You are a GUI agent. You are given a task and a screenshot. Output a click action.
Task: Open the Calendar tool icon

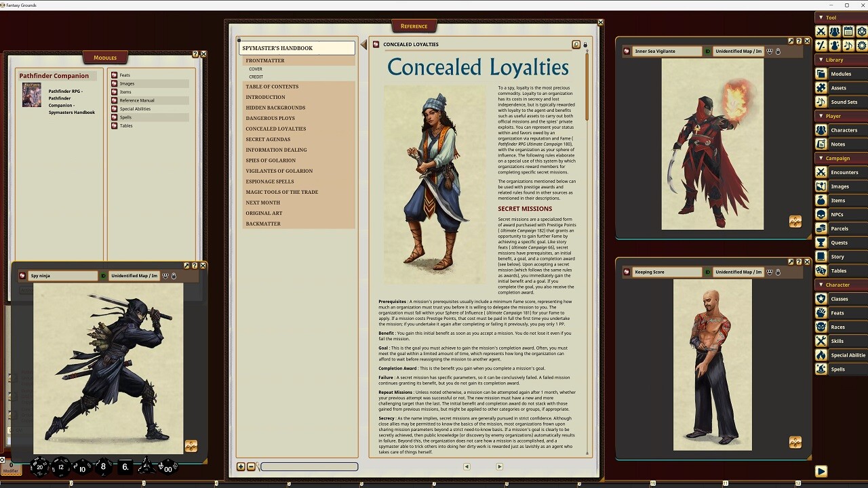coord(849,31)
